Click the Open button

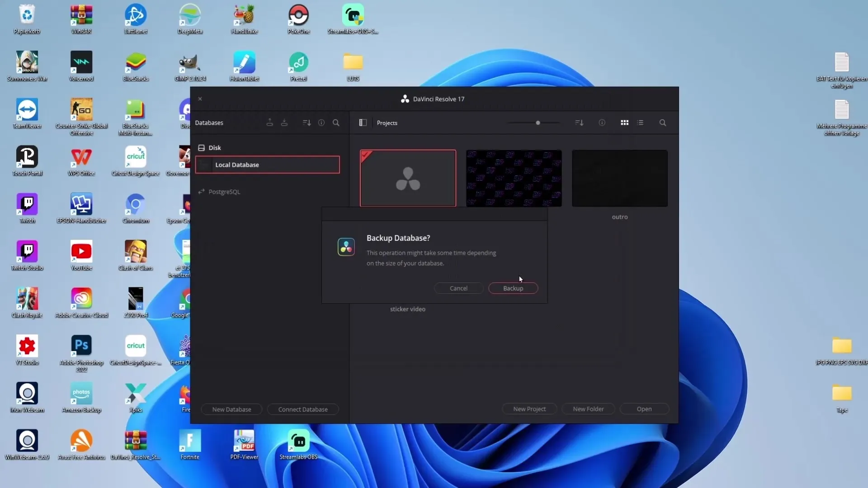644,409
